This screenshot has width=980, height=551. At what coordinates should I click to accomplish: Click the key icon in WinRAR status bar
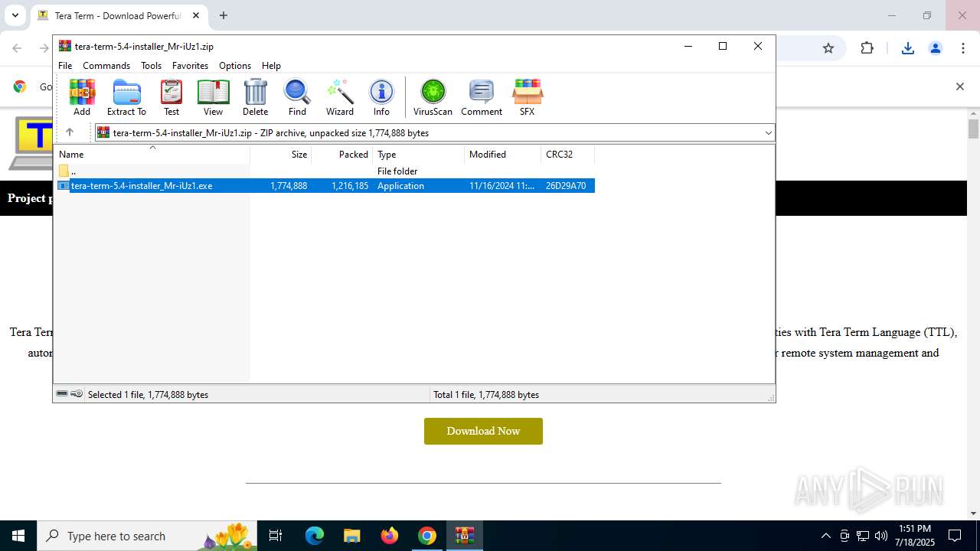pyautogui.click(x=77, y=394)
